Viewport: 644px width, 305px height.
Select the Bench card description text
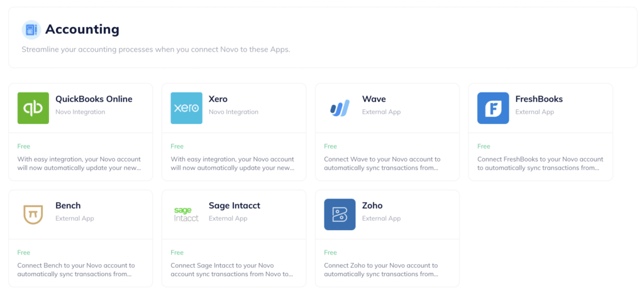[76, 270]
